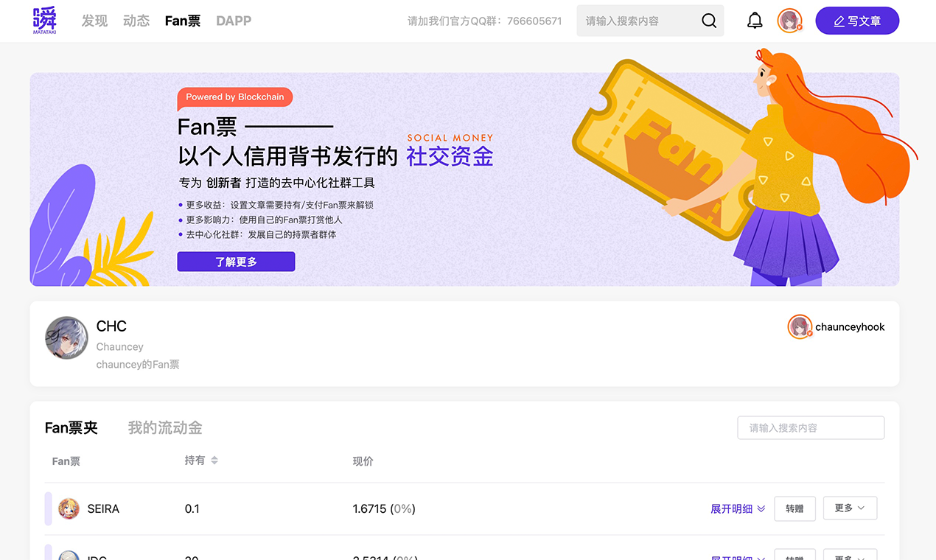Click the 现价 column header

coord(363,461)
